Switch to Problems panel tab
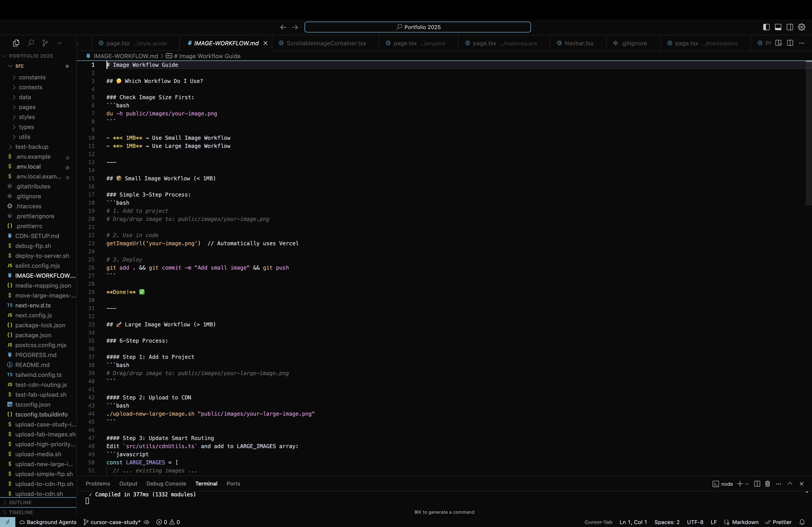The image size is (812, 527). [98, 484]
